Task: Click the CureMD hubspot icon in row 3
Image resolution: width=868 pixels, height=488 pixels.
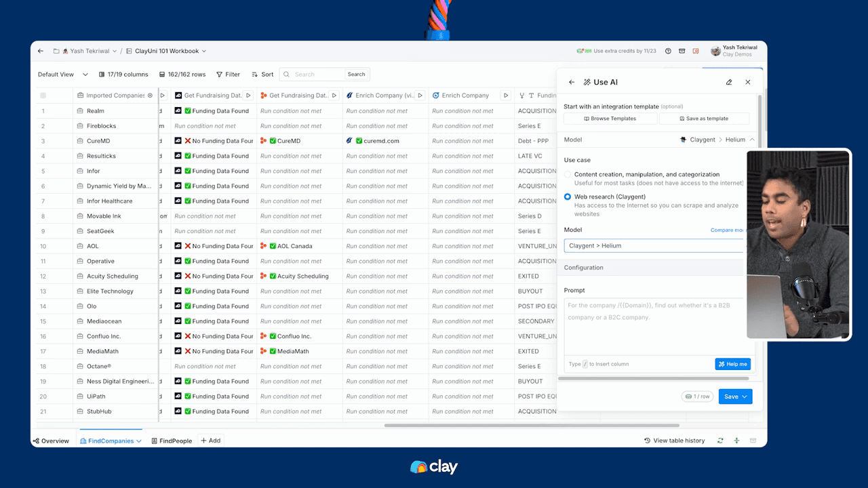Action: [x=264, y=141]
